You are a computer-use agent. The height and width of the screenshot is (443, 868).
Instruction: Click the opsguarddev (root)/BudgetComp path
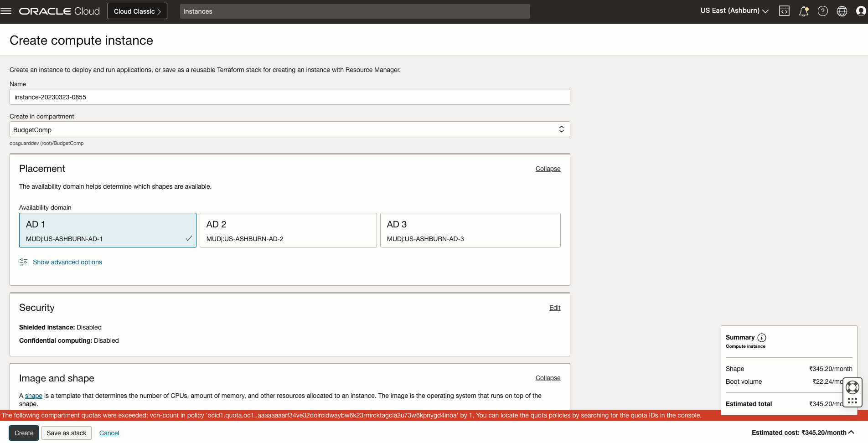(46, 143)
